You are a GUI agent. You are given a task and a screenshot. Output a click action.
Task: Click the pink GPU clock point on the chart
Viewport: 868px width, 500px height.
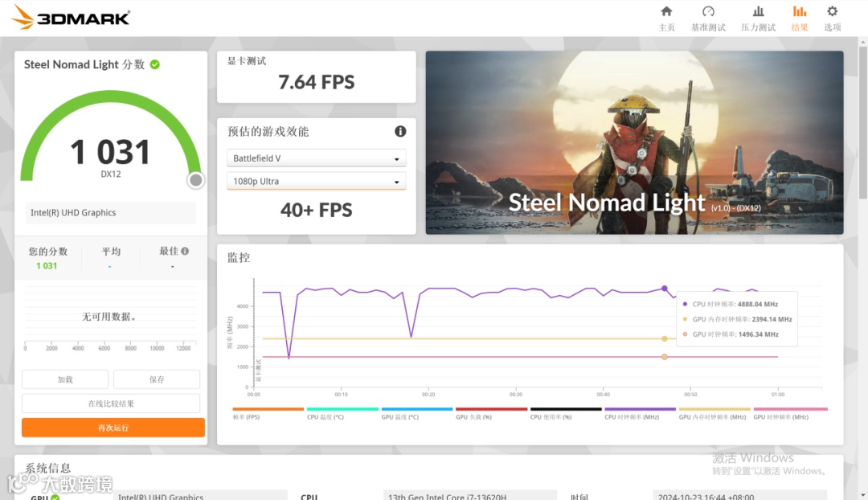point(665,357)
